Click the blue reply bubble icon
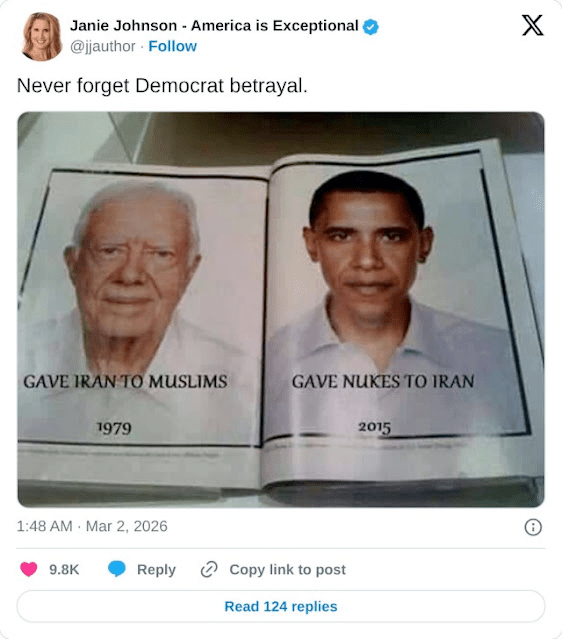Screen dimensions: 562x639 [117, 569]
